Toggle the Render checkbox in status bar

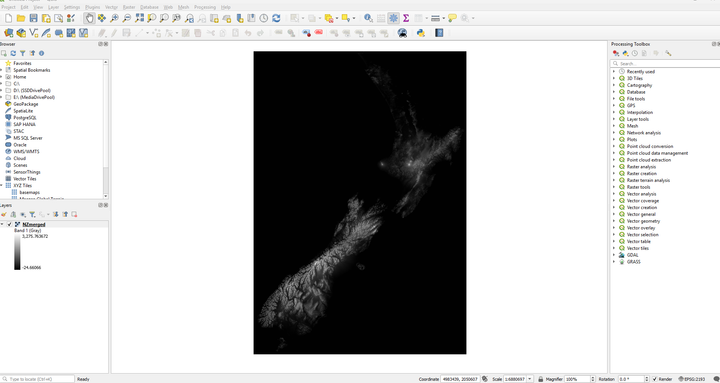pyautogui.click(x=655, y=379)
